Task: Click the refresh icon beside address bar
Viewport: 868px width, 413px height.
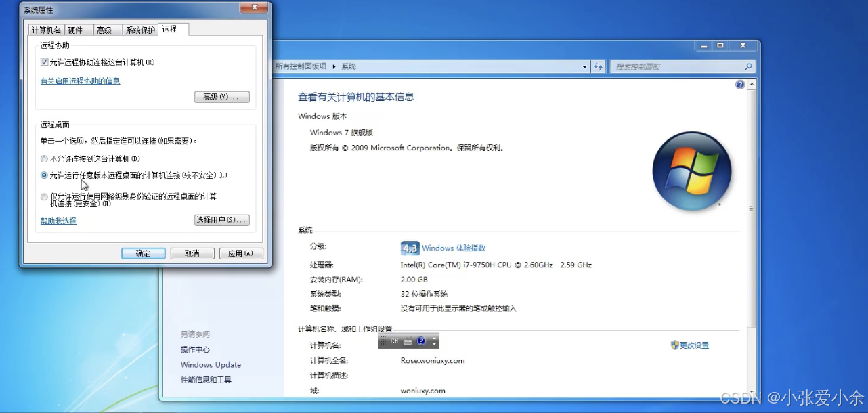Action: pos(598,66)
